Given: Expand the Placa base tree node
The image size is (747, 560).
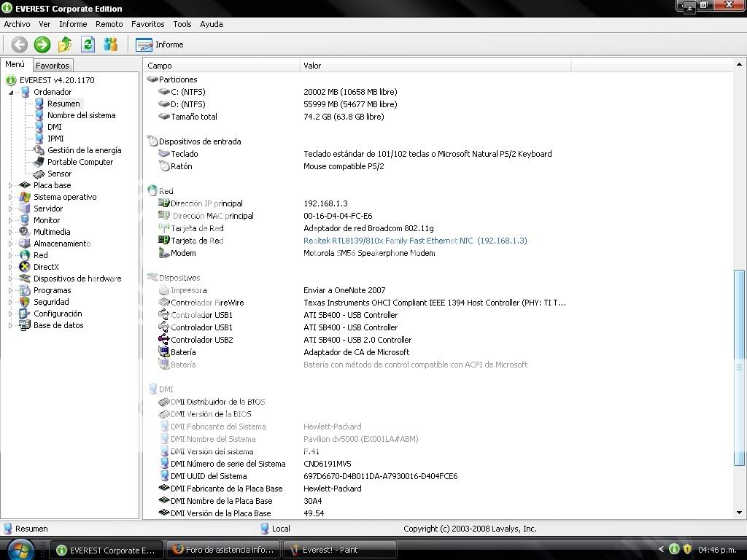Looking at the screenshot, I should click(10, 185).
